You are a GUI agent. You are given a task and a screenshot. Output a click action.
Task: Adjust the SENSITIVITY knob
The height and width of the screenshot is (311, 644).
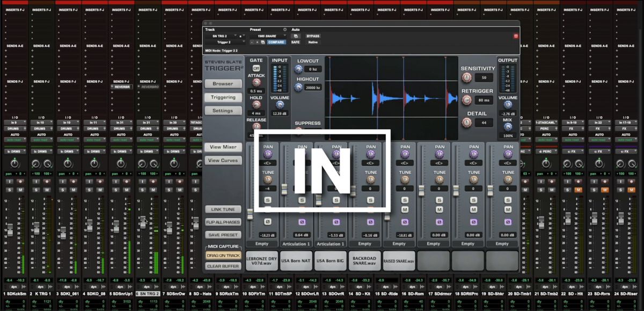tap(466, 77)
